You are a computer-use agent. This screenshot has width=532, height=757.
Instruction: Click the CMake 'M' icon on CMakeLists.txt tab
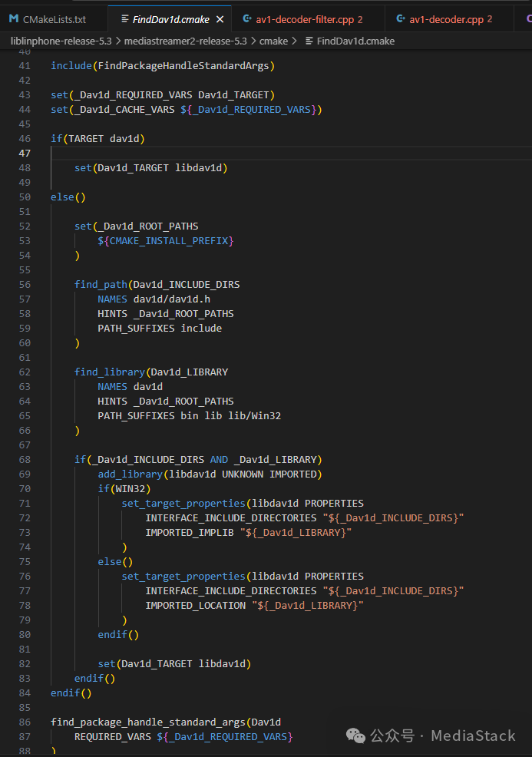pyautogui.click(x=14, y=19)
